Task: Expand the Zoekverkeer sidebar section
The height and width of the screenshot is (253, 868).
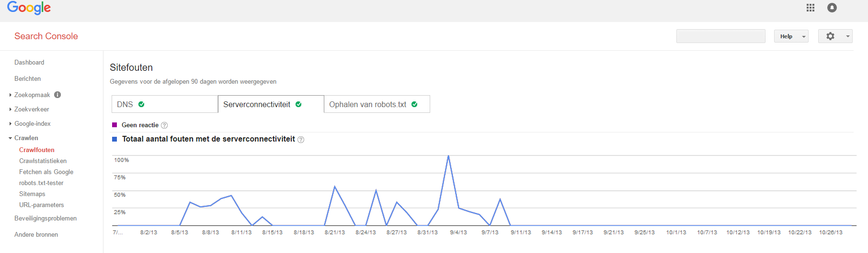Action: [x=32, y=109]
